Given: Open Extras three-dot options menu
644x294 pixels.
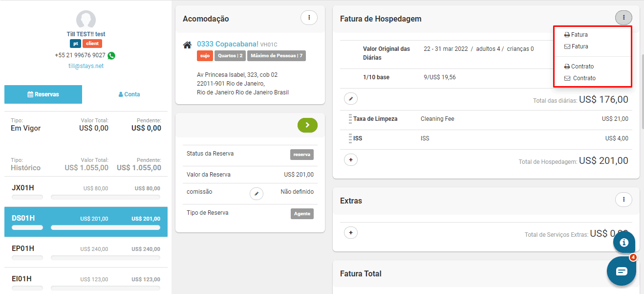Looking at the screenshot, I should point(623,200).
